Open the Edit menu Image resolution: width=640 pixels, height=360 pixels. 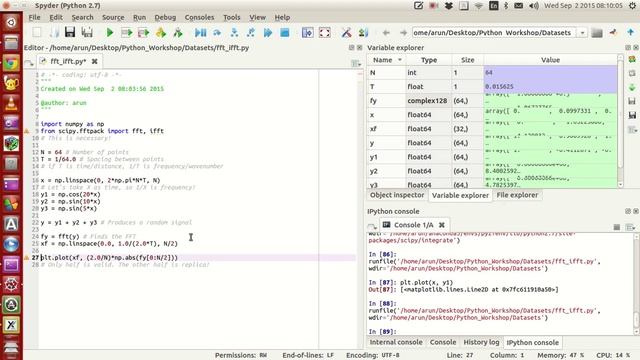point(56,18)
